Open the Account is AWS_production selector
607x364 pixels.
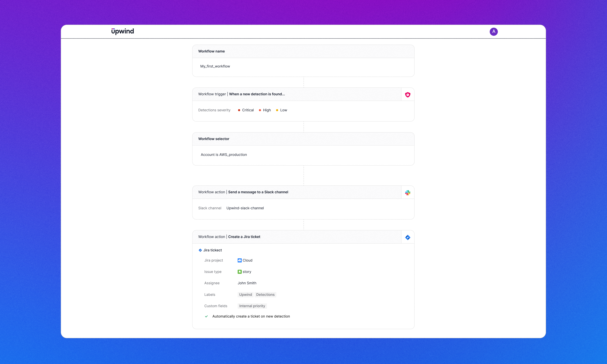point(224,155)
